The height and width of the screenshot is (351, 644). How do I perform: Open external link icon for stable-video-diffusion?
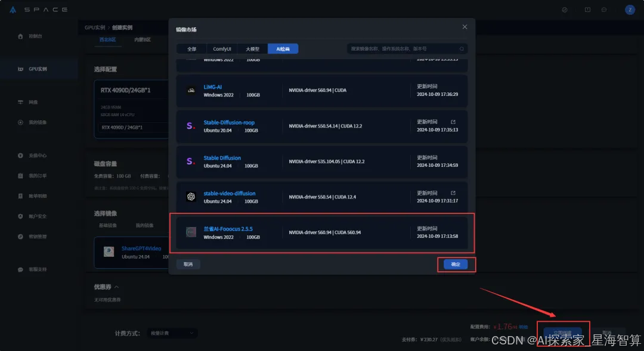click(453, 193)
